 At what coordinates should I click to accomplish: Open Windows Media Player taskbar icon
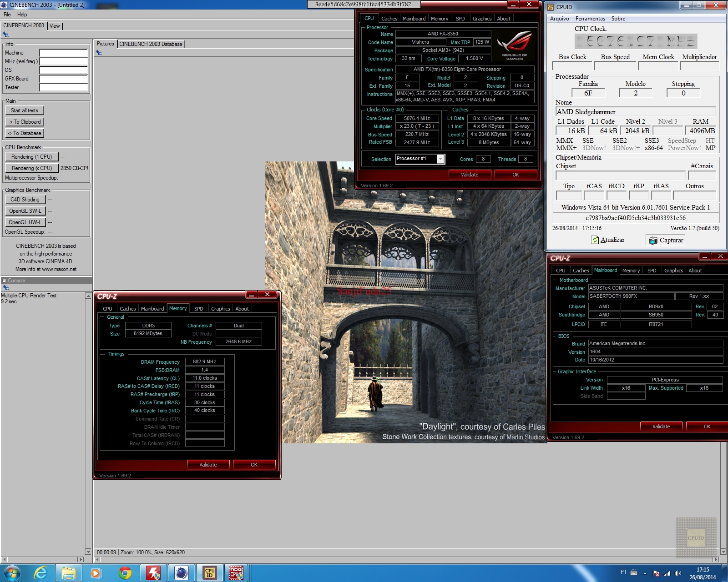click(96, 573)
